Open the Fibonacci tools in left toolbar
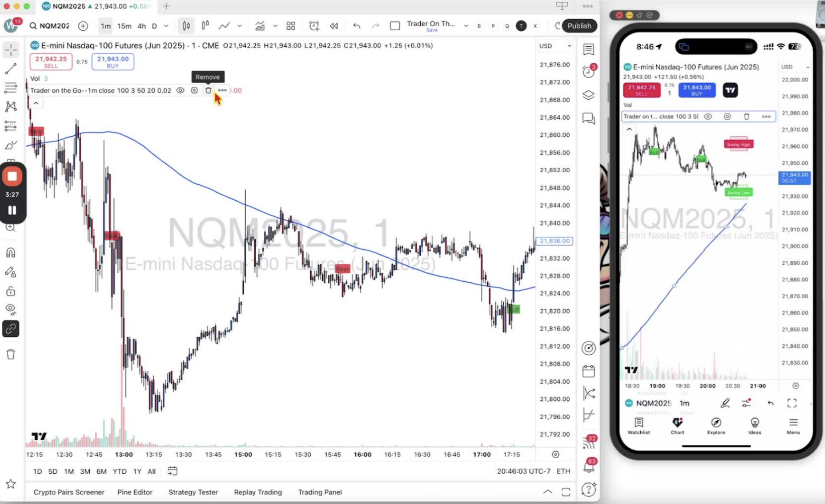825x504 pixels. click(11, 88)
